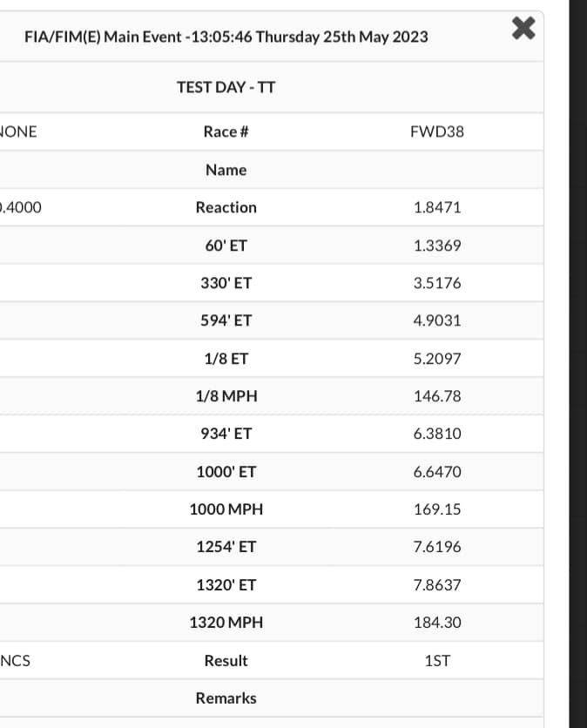Click the Name row label
Image resolution: width=587 pixels, height=728 pixels.
[226, 170]
